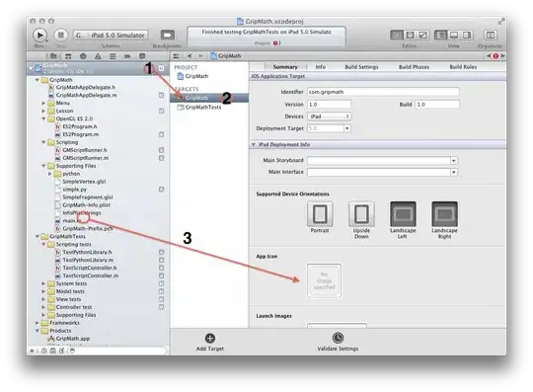Toggle Upside Down orientation
This screenshot has width=533, height=392.
pyautogui.click(x=361, y=214)
